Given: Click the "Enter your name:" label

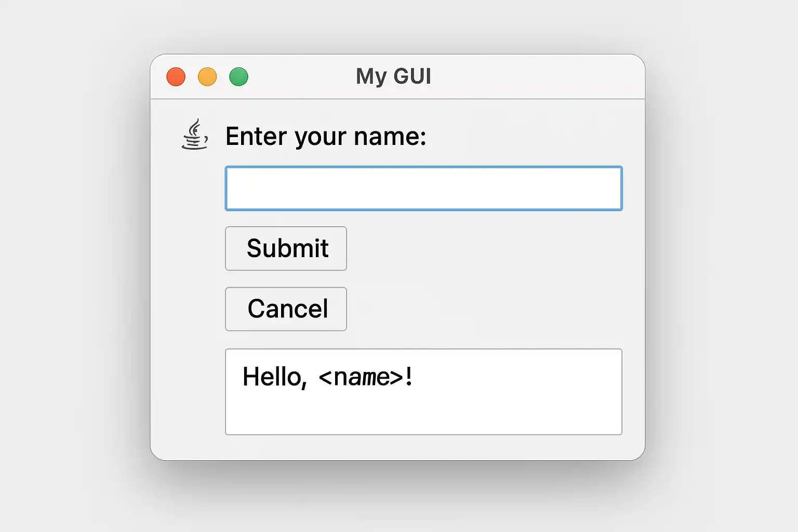Looking at the screenshot, I should pos(326,137).
